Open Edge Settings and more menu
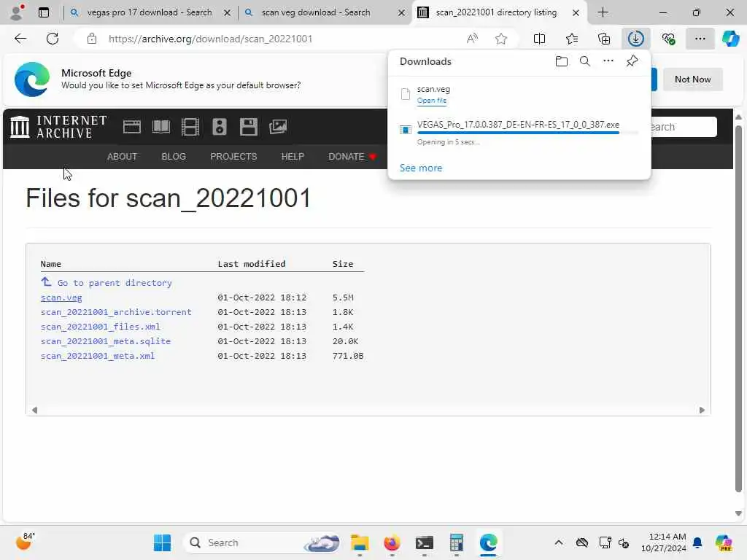 [x=700, y=39]
